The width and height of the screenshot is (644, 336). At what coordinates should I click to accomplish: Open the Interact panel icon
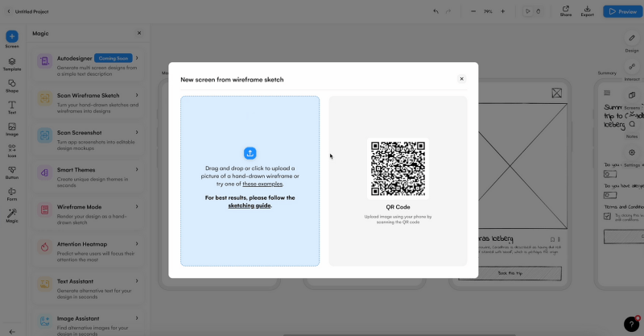[x=632, y=67]
